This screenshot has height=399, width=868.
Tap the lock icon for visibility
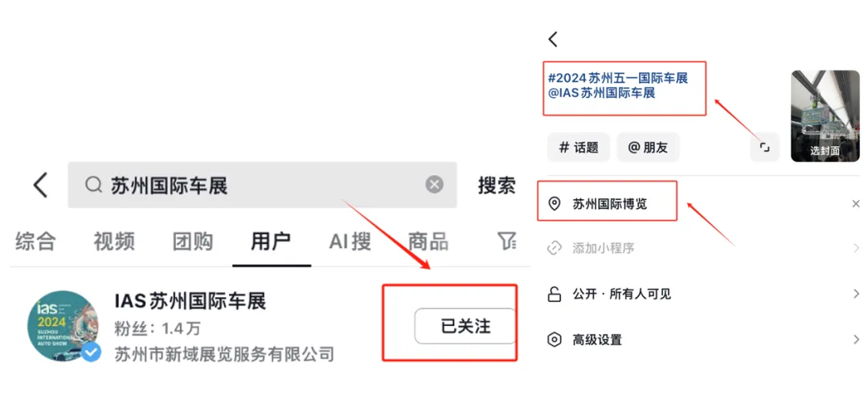tap(554, 294)
